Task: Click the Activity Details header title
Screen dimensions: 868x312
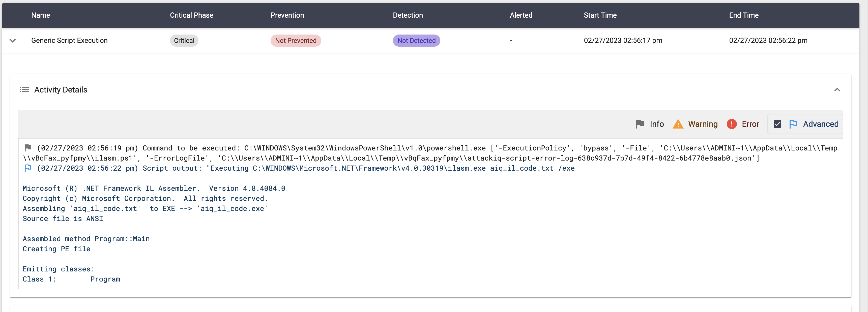Action: 61,89
